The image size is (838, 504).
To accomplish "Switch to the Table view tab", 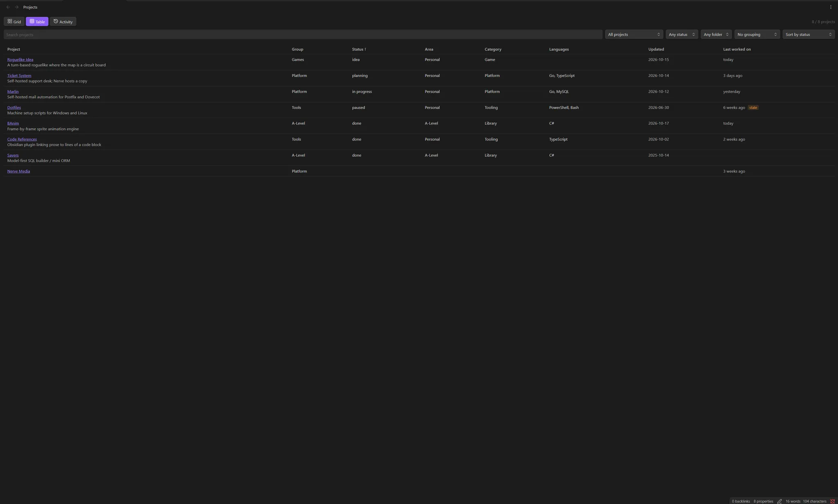I will [x=37, y=22].
